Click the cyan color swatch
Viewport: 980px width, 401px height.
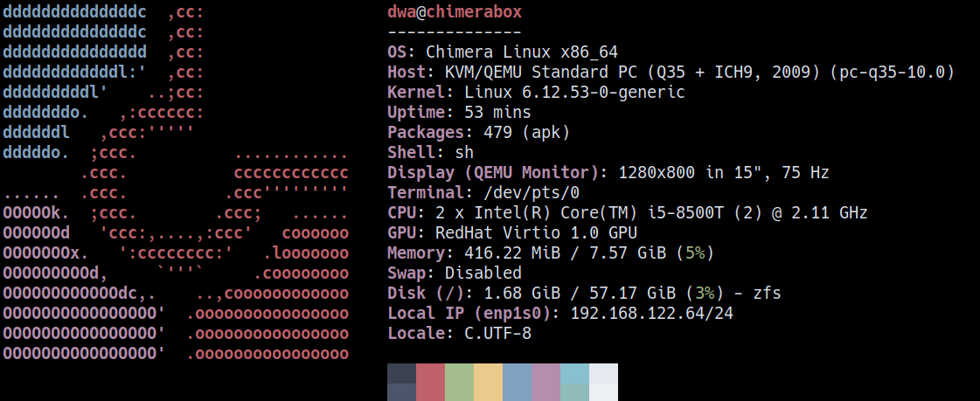point(574,382)
